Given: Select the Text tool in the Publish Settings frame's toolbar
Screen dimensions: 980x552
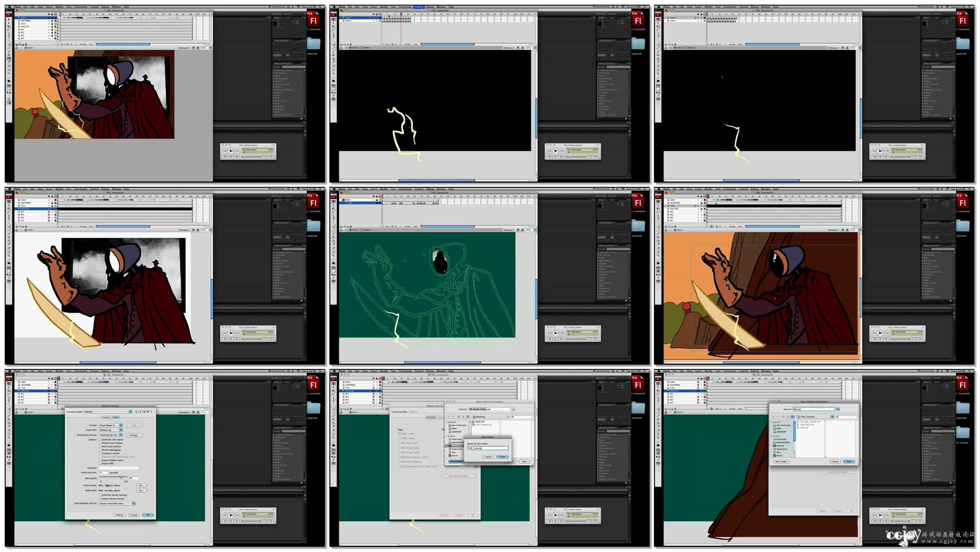Looking at the screenshot, I should pos(9,402).
